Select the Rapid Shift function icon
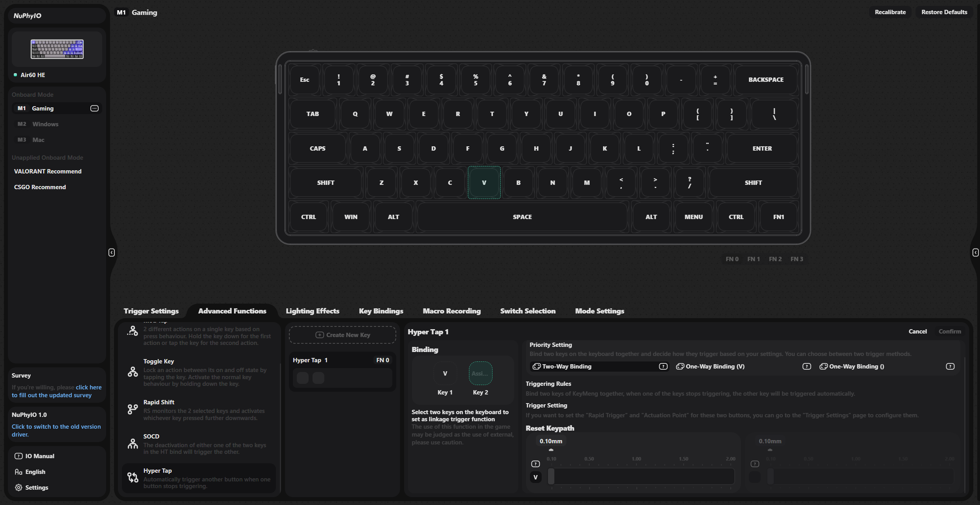Image resolution: width=980 pixels, height=505 pixels. tap(133, 409)
